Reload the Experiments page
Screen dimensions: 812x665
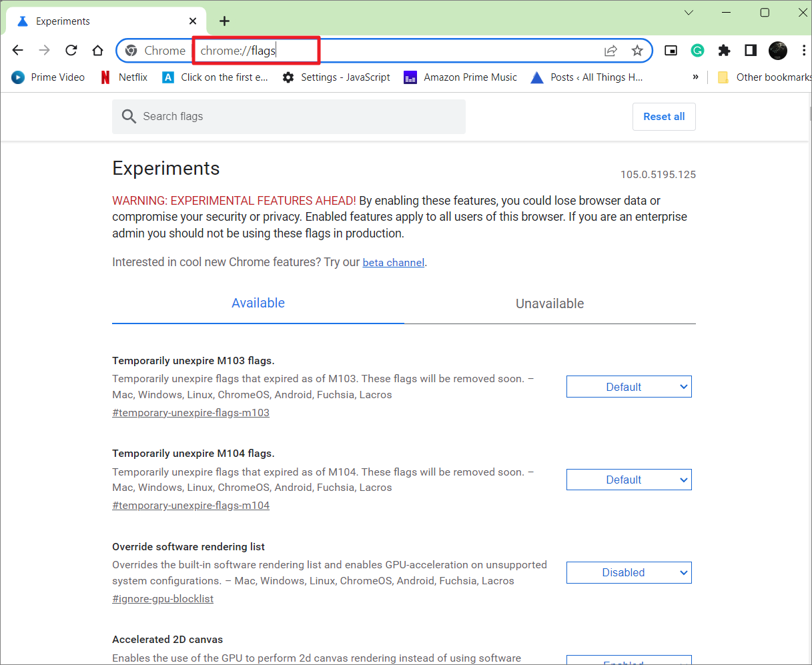tap(71, 51)
